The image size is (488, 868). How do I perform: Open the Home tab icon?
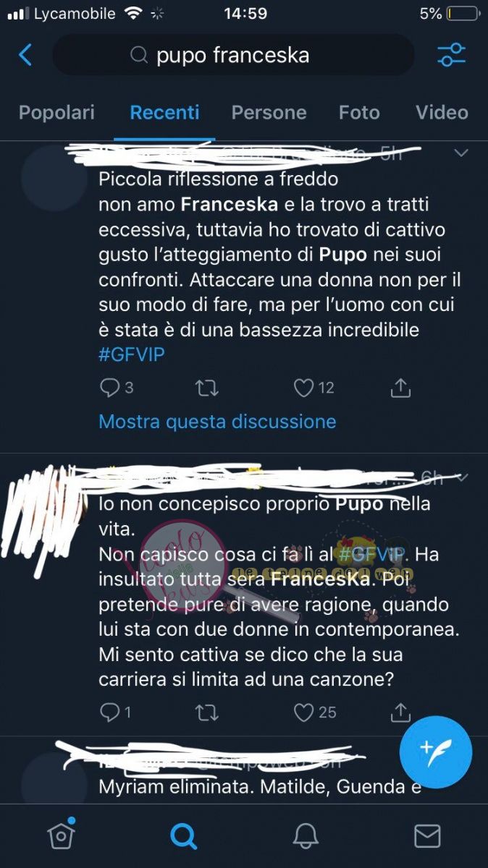point(61,835)
